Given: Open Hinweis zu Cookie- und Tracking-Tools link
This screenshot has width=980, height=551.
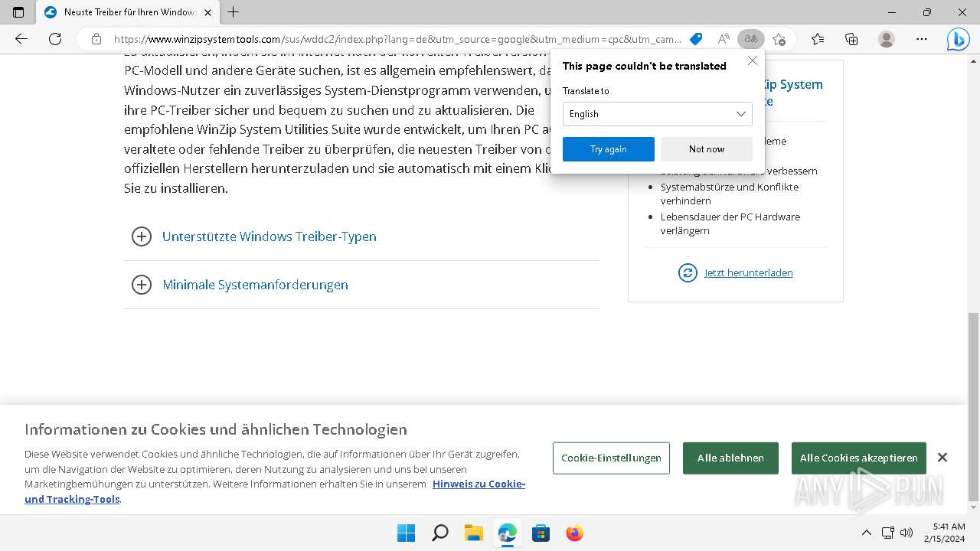Looking at the screenshot, I should [275, 491].
